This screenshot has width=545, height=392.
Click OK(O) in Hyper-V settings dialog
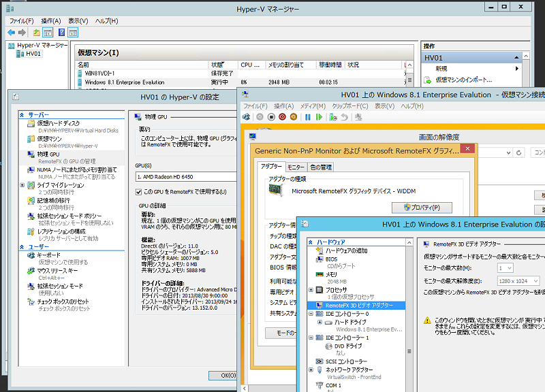pos(223,376)
